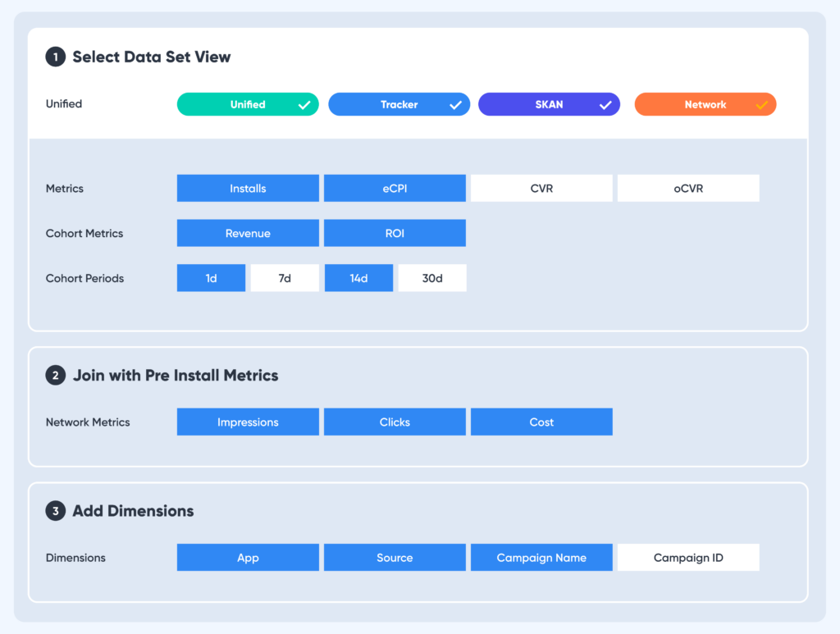Toggle the Campaign Name dimension
The height and width of the screenshot is (634, 840).
(x=541, y=558)
